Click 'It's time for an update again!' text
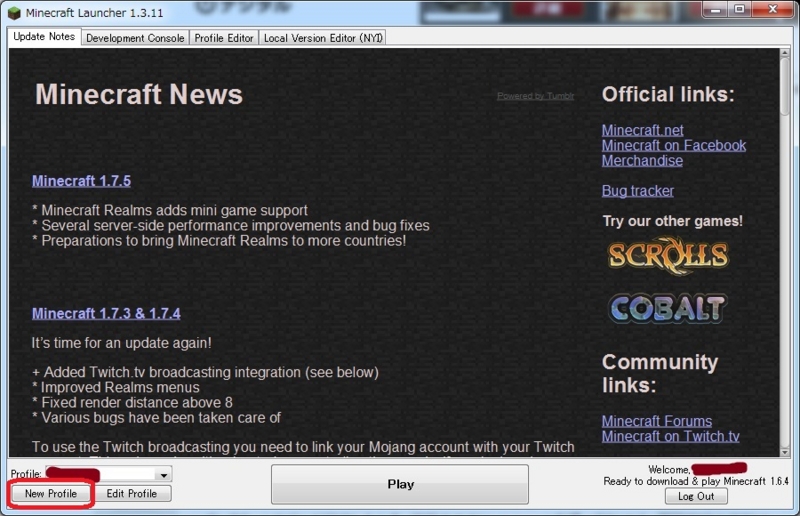 (x=121, y=343)
